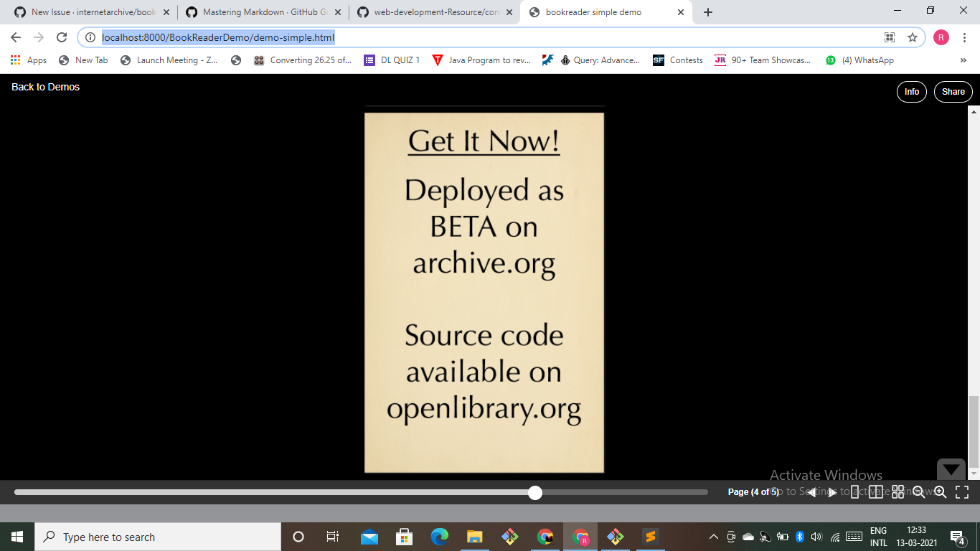
Task: Toggle the on-screen keyboard tray icon
Action: [x=853, y=537]
